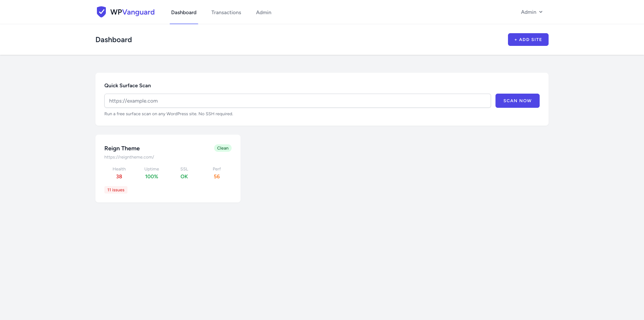
Task: Click the SSL status OK
Action: pos(184,176)
